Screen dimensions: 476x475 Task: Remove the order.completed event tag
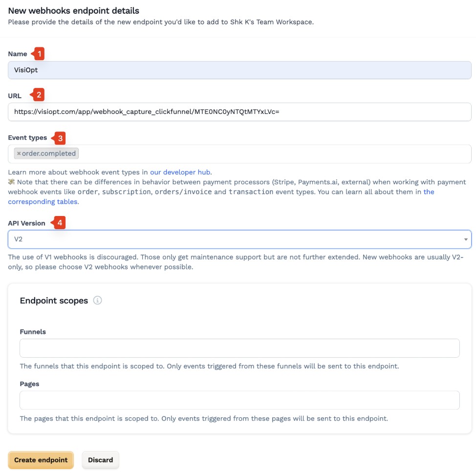(19, 153)
